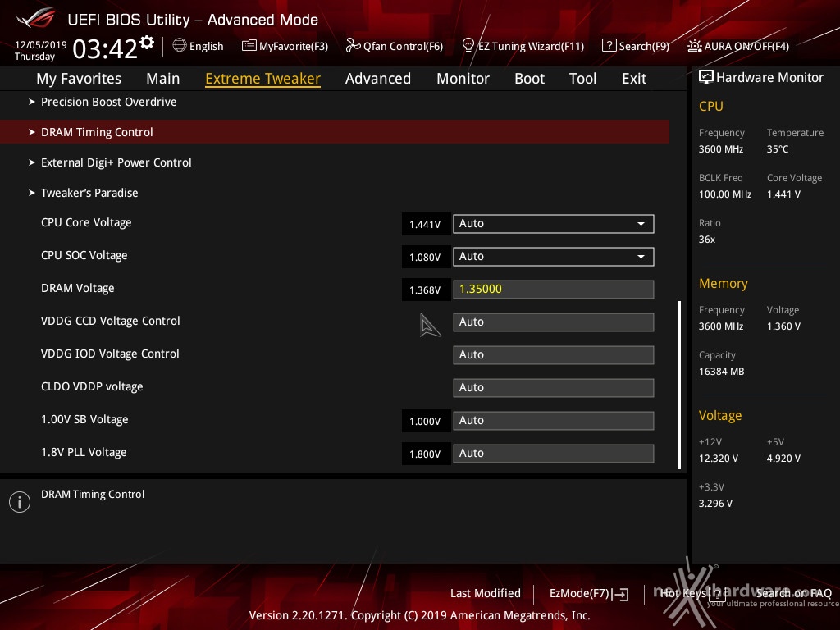Click the CLDO VDDP voltage field

click(x=554, y=387)
